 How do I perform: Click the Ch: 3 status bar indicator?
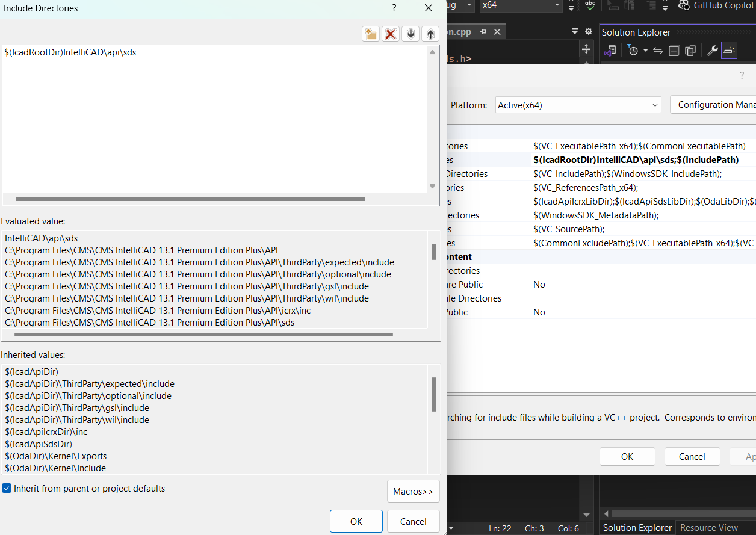click(534, 528)
